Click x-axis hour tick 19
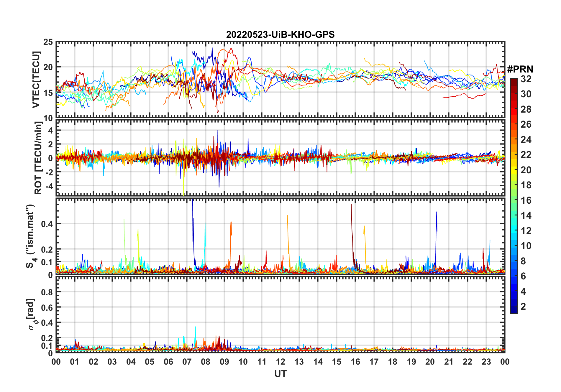 click(411, 362)
